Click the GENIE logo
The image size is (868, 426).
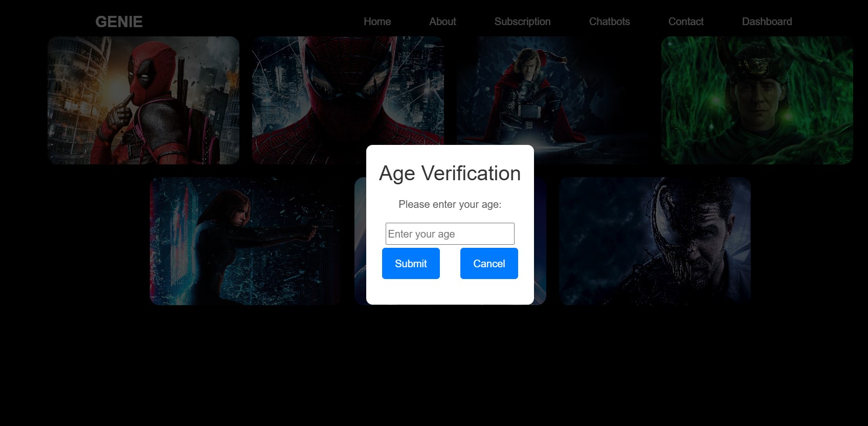tap(119, 22)
